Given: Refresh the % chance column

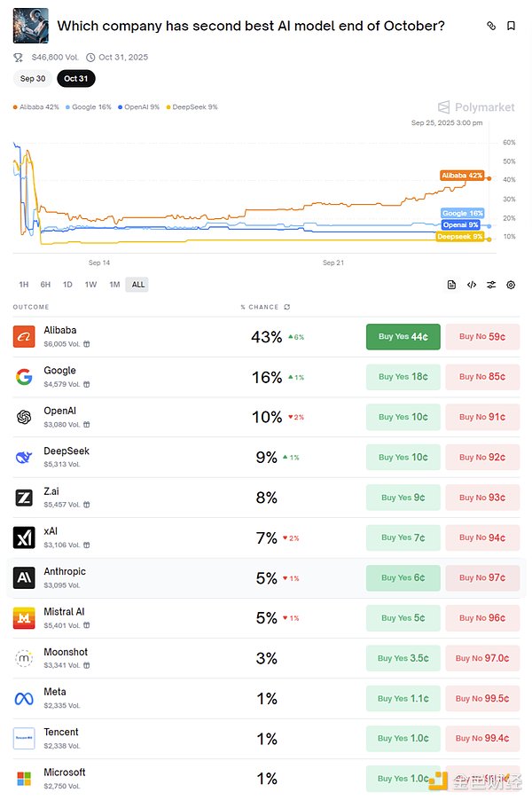Looking at the screenshot, I should coord(287,307).
